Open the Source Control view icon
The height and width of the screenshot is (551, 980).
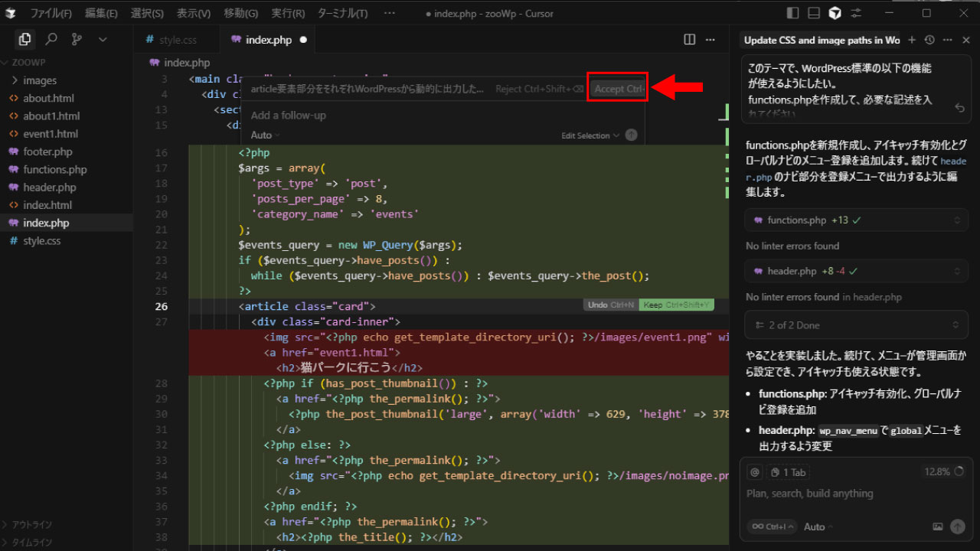[77, 39]
